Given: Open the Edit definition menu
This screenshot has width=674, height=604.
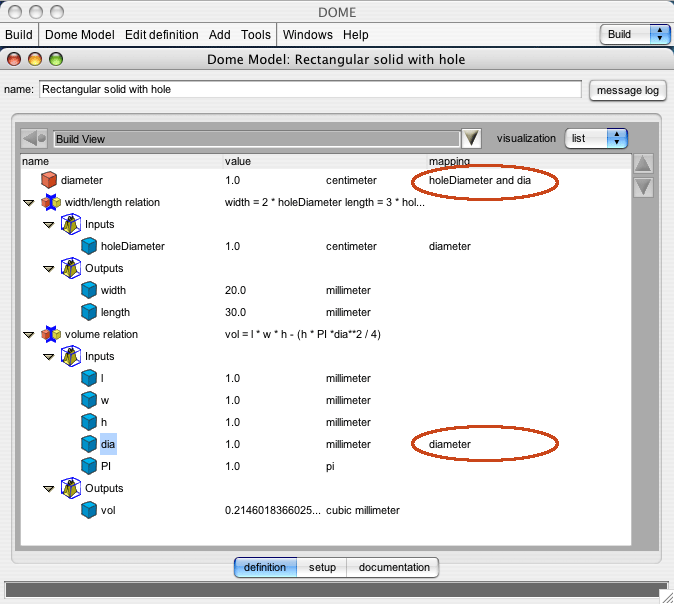Looking at the screenshot, I should point(162,34).
